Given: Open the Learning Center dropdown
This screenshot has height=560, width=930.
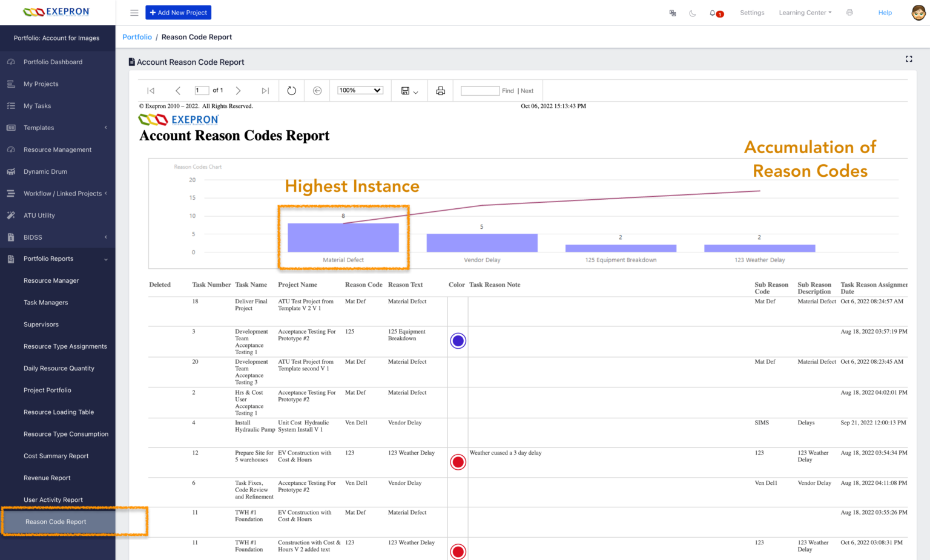Looking at the screenshot, I should pos(805,12).
